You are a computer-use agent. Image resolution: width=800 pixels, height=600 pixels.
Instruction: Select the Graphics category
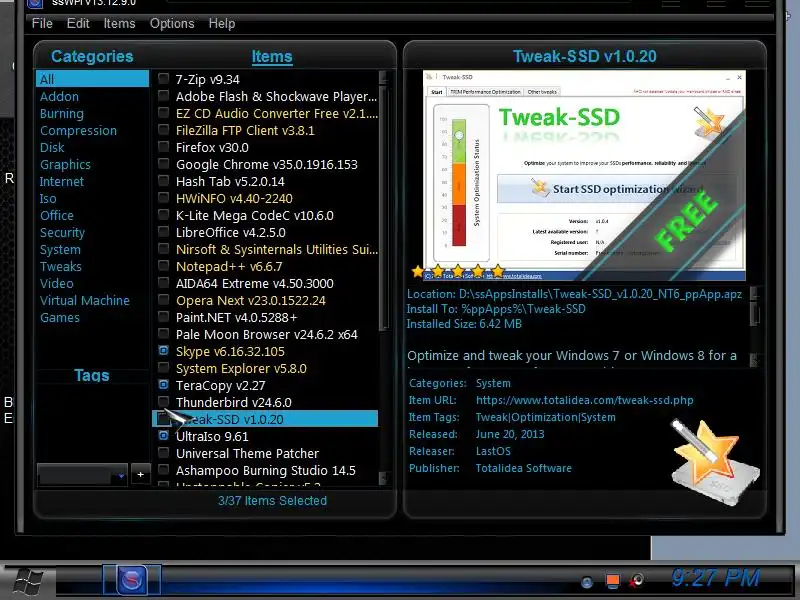click(65, 164)
